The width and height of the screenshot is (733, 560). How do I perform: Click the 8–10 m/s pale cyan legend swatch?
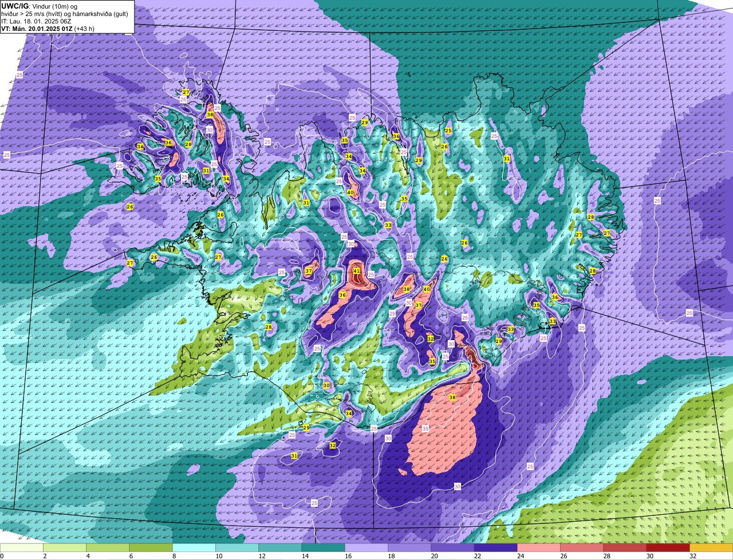pyautogui.click(x=194, y=548)
